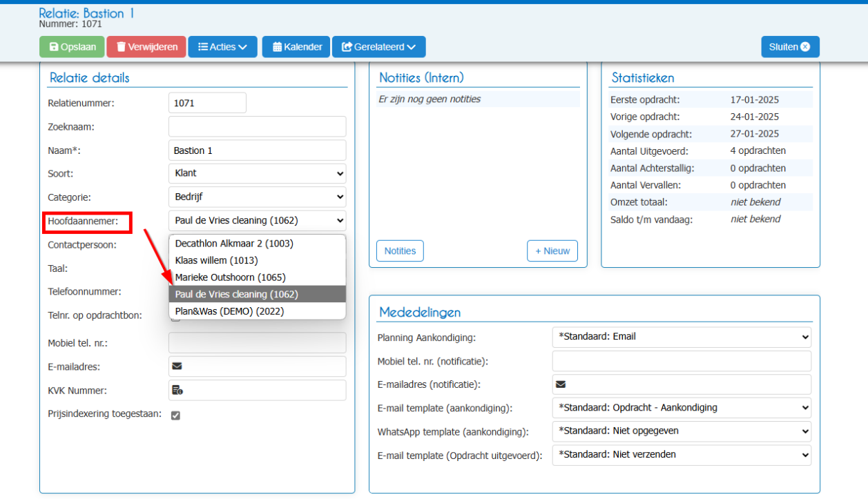
Task: Edit the Naam field with Bastion 1
Action: (258, 150)
